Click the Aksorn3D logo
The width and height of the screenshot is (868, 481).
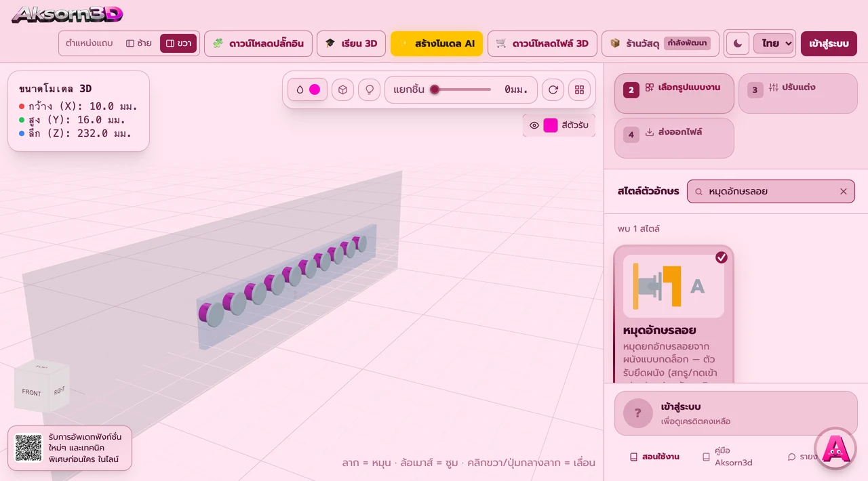pos(67,14)
